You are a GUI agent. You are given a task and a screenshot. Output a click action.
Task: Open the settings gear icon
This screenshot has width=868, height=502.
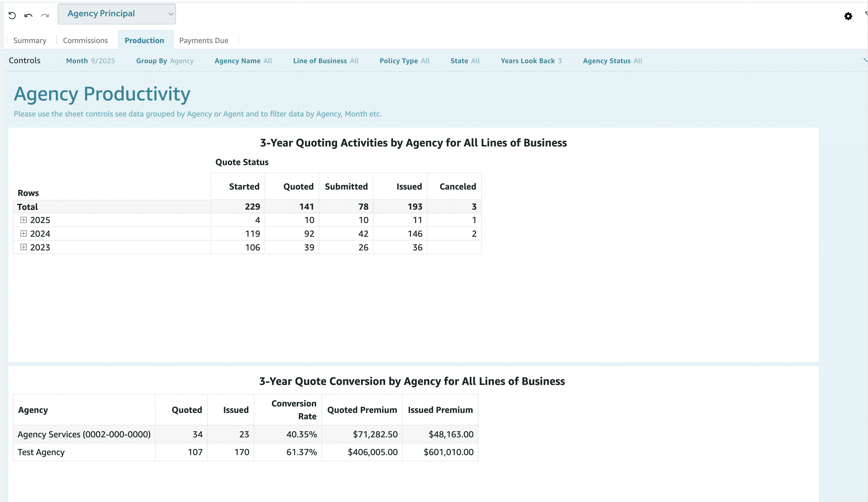(x=848, y=16)
